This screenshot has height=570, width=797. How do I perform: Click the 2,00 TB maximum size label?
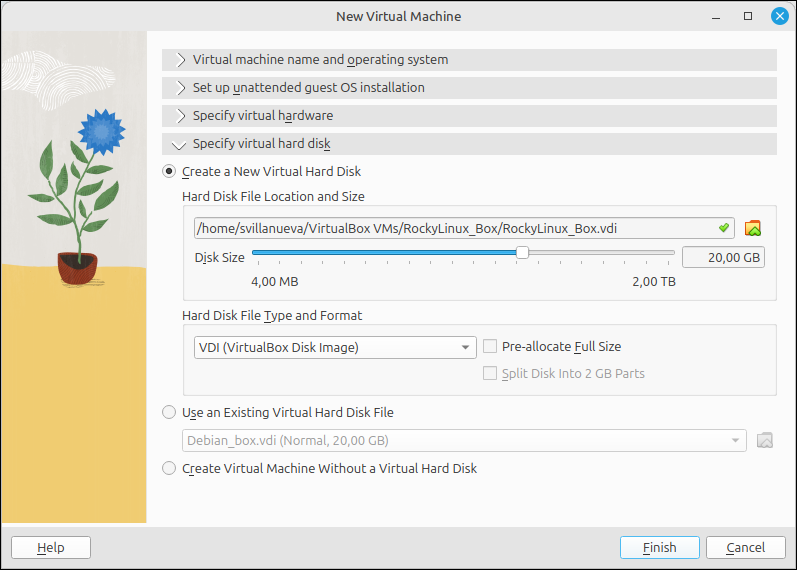654,281
